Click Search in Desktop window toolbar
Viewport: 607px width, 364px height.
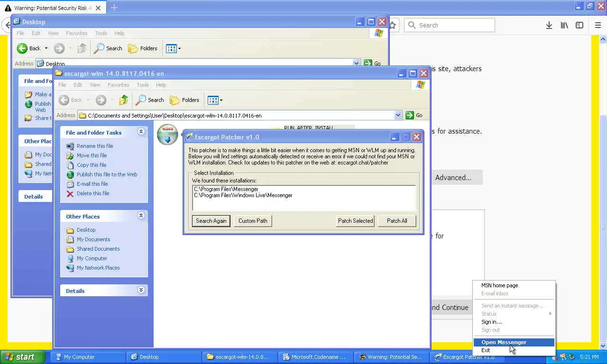click(x=108, y=48)
